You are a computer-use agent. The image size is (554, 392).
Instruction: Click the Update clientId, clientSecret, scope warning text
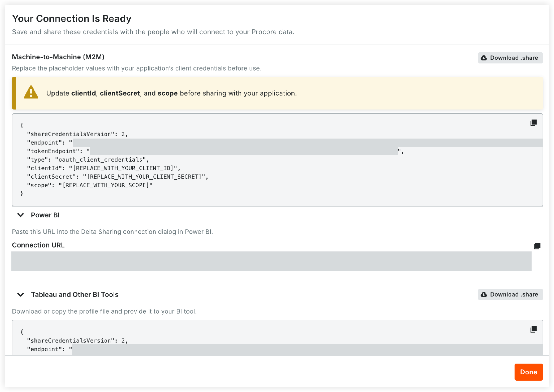click(x=171, y=93)
